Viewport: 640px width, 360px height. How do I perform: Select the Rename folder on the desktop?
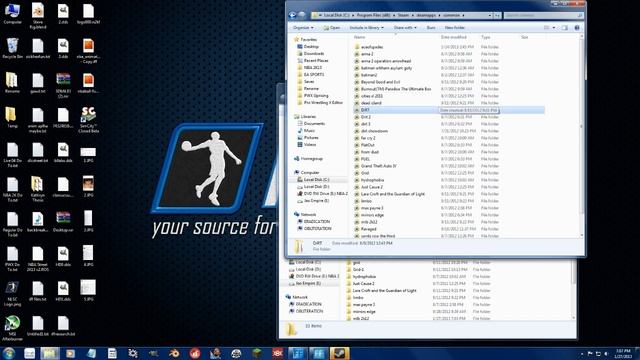(x=12, y=83)
